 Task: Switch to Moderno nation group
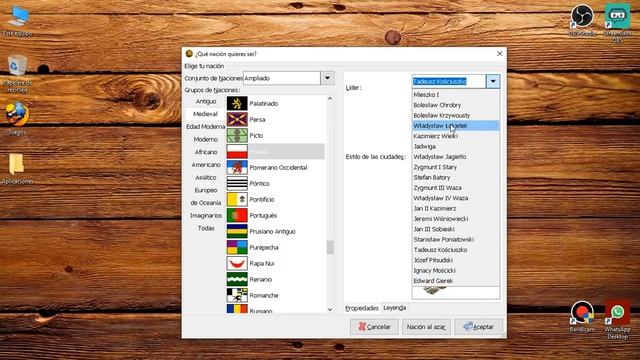coord(205,139)
